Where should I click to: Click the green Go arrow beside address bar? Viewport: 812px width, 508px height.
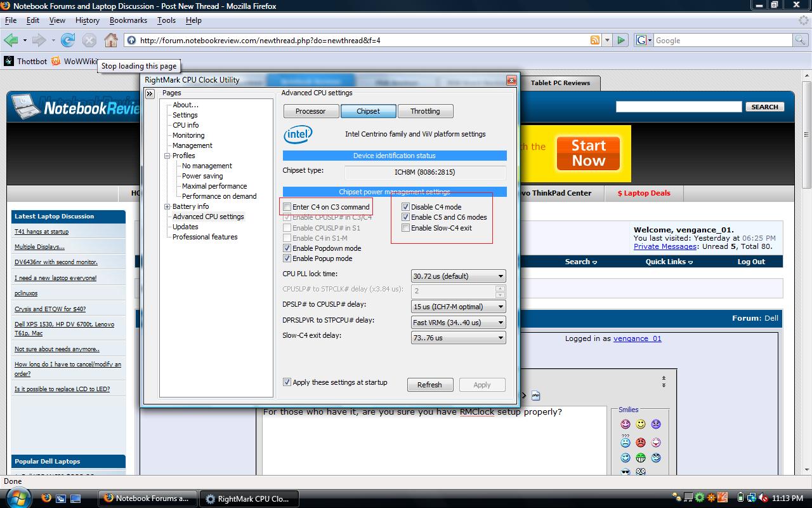point(621,40)
